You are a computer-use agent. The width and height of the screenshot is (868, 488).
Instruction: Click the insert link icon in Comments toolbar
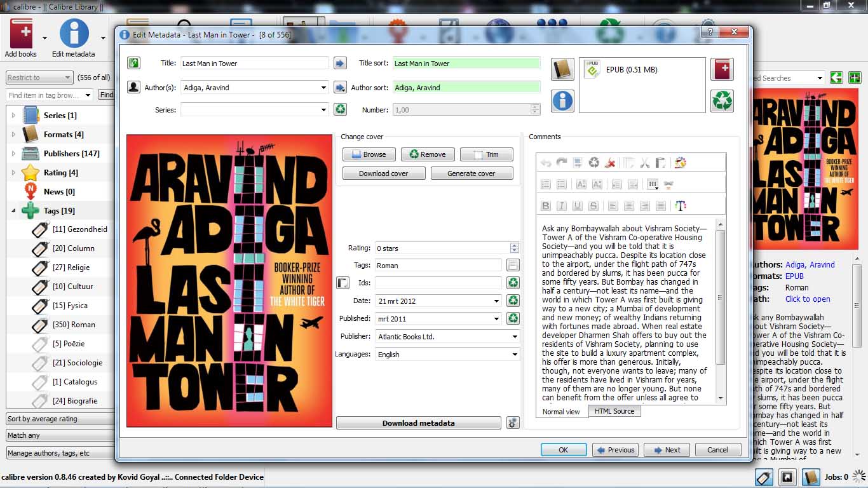coord(668,184)
